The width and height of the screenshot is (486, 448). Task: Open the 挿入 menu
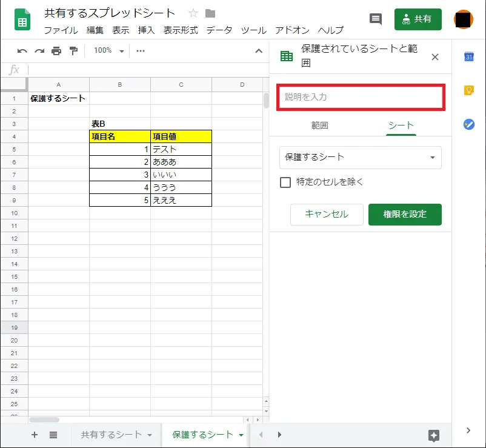click(146, 30)
